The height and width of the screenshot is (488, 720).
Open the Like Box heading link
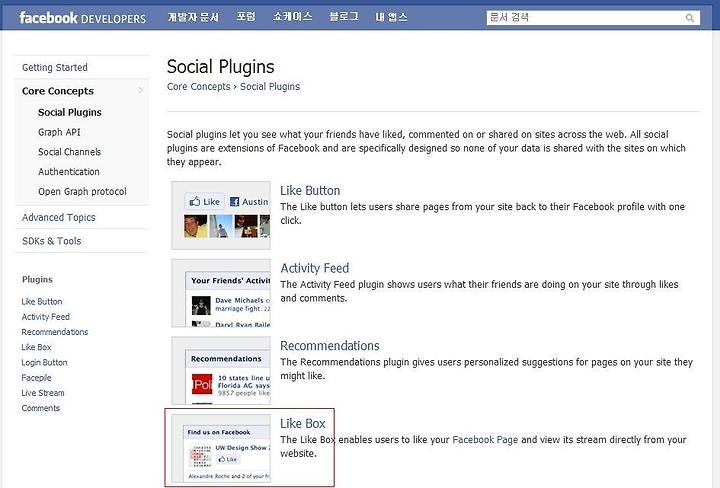pos(303,423)
